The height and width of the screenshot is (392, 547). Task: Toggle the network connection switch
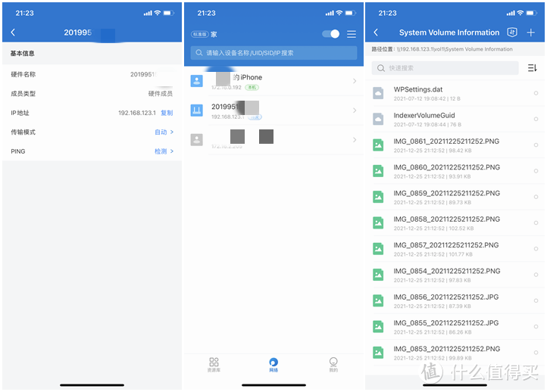[x=331, y=34]
